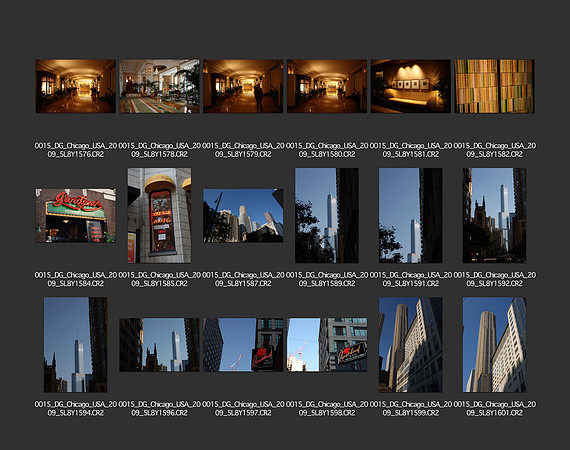Select thumbnail of photo 5L8Y1576.CR2 hallway

click(x=76, y=86)
